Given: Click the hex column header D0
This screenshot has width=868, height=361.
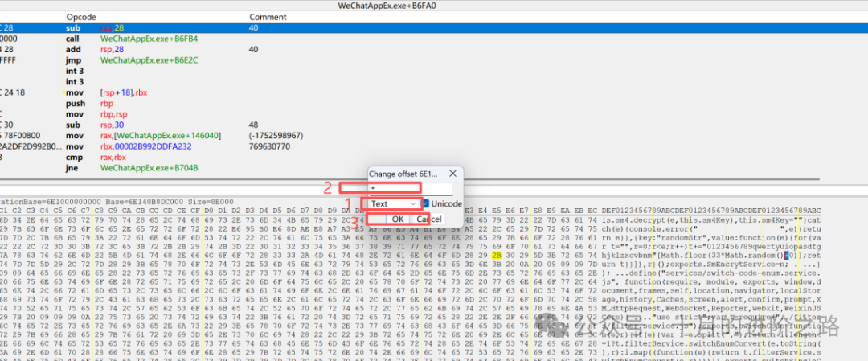Looking at the screenshot, I should tap(209, 211).
